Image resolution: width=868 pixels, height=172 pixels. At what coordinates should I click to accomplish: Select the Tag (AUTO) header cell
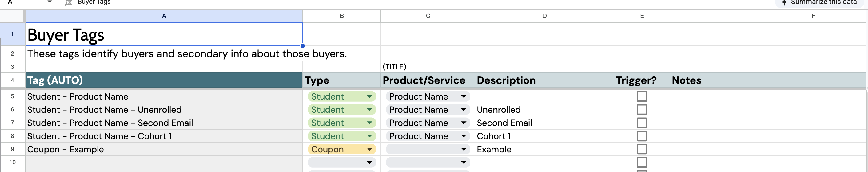[x=164, y=80]
